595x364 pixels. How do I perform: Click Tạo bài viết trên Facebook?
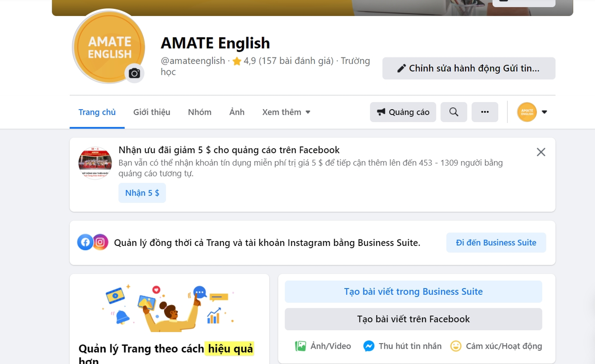(x=414, y=319)
